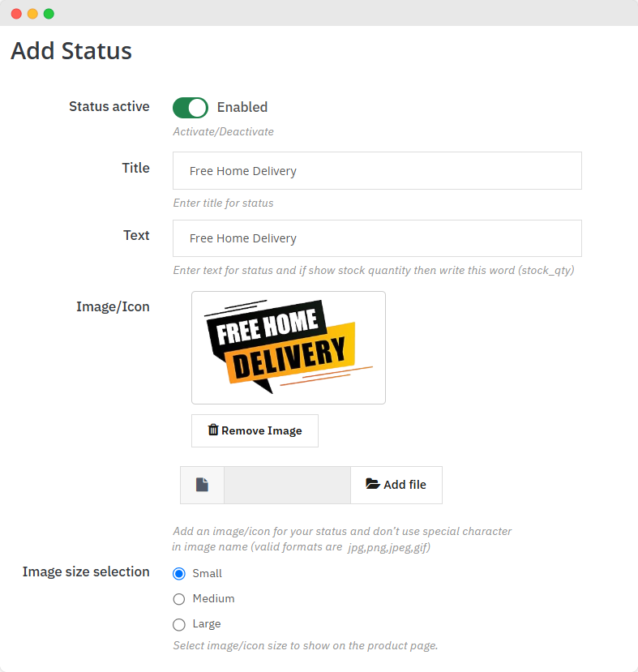Image resolution: width=638 pixels, height=672 pixels.
Task: Click the Free Home Delivery image preview
Action: pos(288,348)
